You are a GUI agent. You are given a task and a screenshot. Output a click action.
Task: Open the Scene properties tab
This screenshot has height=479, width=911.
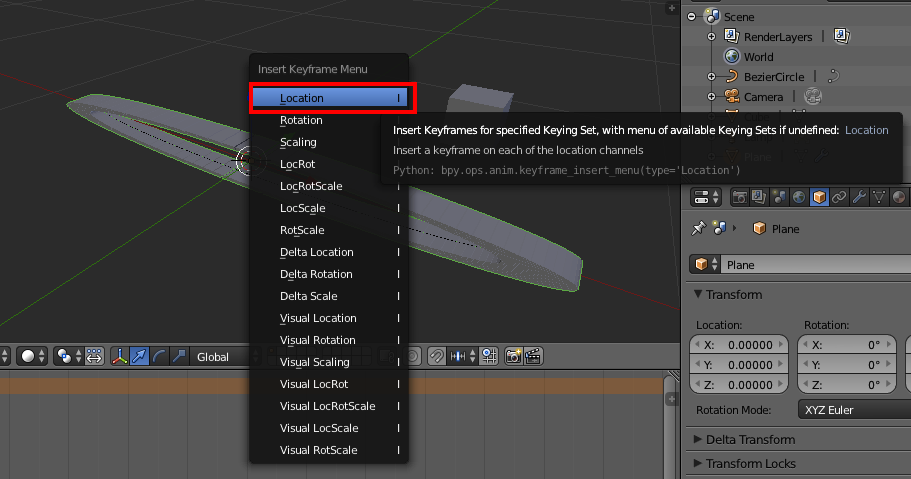(x=779, y=197)
